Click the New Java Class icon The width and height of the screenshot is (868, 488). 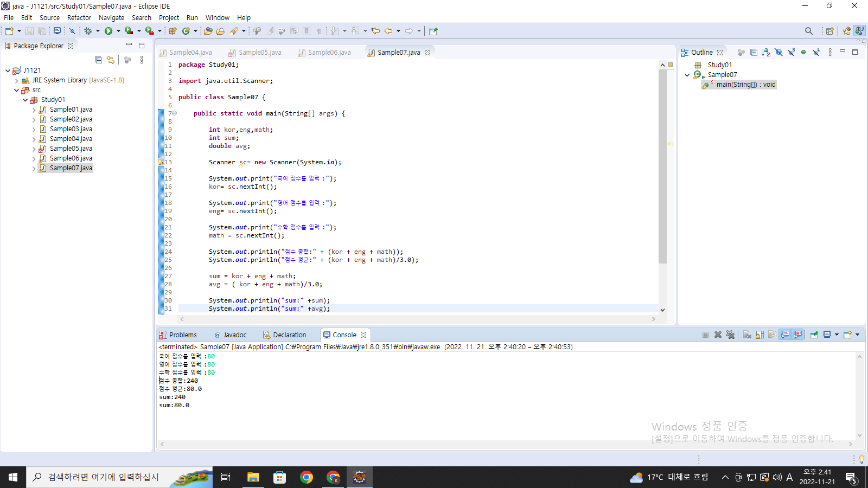click(186, 31)
